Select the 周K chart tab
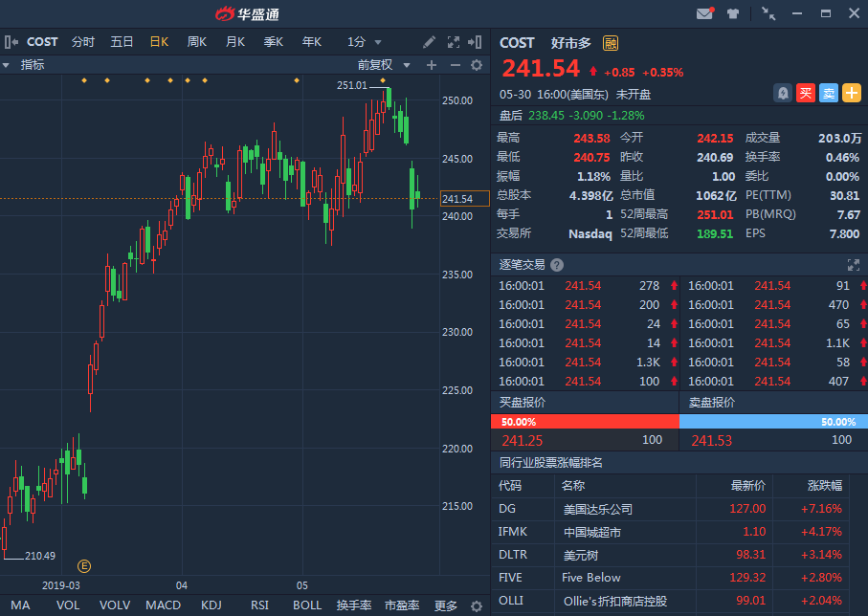 pyautogui.click(x=197, y=42)
